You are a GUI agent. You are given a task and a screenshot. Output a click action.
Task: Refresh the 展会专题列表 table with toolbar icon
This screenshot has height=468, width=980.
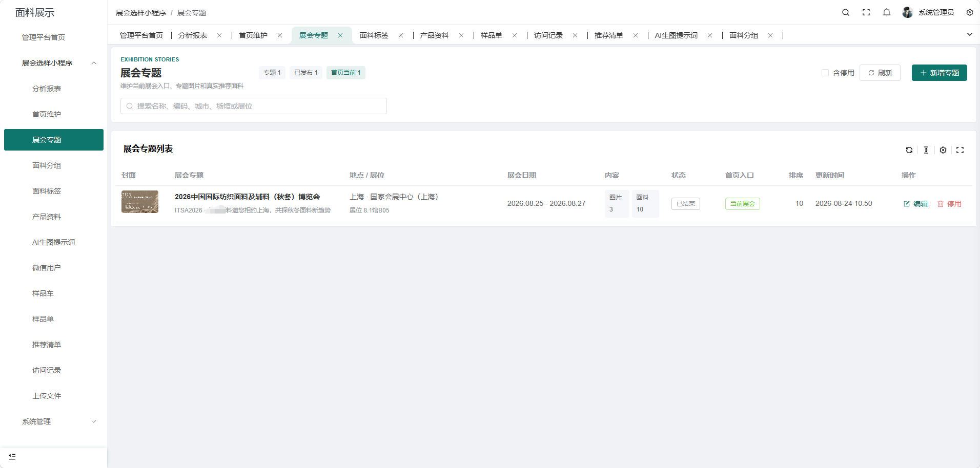coord(909,150)
